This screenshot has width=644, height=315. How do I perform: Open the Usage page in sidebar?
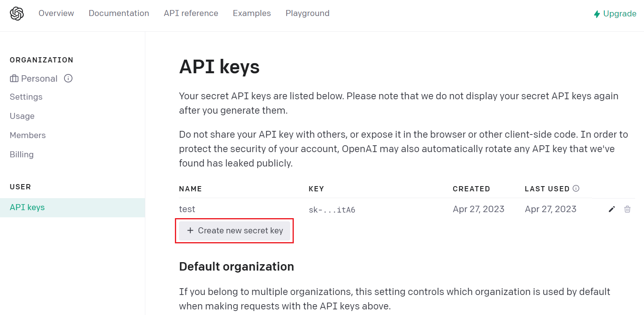click(x=22, y=116)
